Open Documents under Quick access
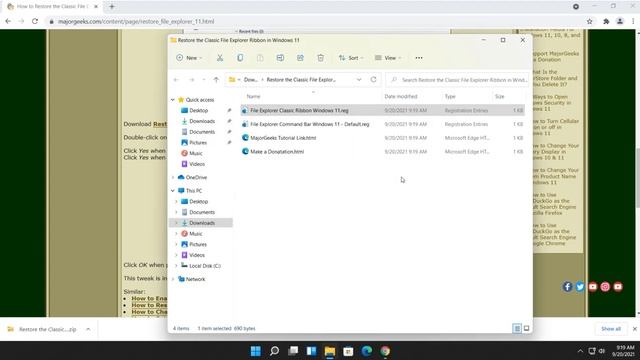Image resolution: width=640 pixels, height=360 pixels. (x=202, y=132)
